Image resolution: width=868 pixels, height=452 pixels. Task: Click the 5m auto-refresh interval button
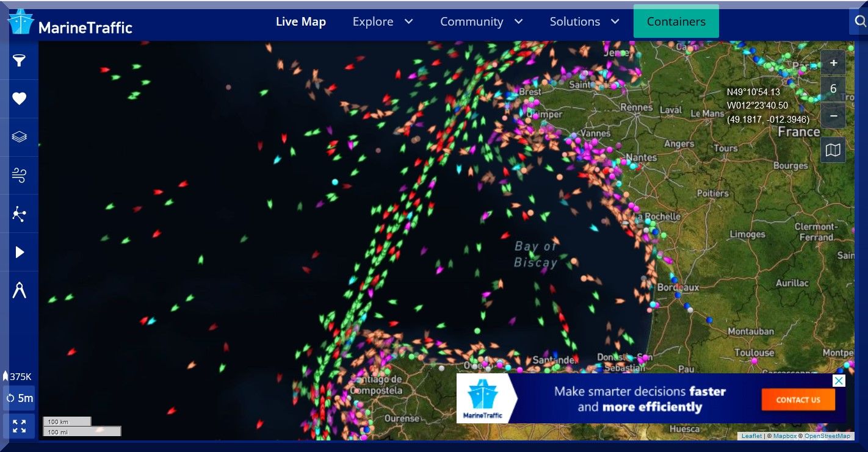point(20,398)
